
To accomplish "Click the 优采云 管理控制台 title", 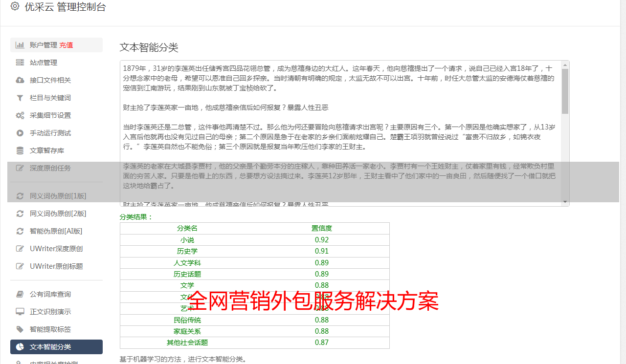I will point(65,7).
